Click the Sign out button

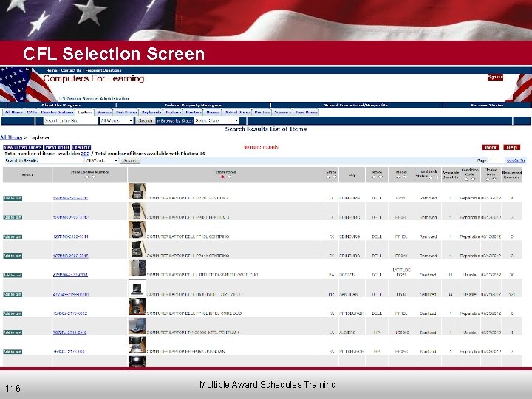[495, 78]
